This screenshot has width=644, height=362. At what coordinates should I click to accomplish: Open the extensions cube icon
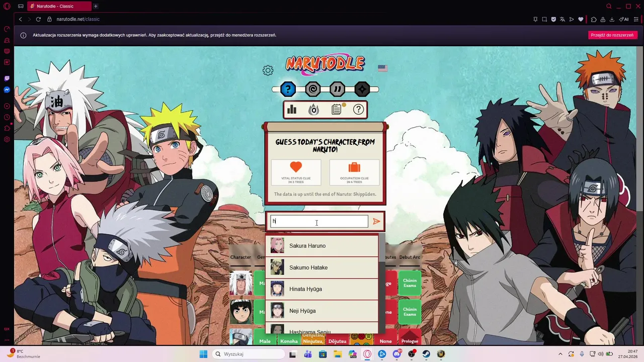pyautogui.click(x=594, y=20)
